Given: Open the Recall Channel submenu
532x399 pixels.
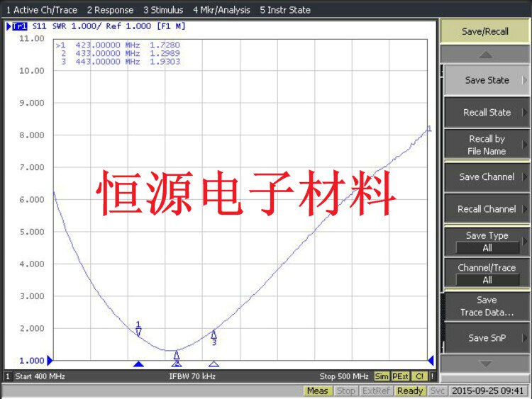Looking at the screenshot, I should pyautogui.click(x=487, y=209).
